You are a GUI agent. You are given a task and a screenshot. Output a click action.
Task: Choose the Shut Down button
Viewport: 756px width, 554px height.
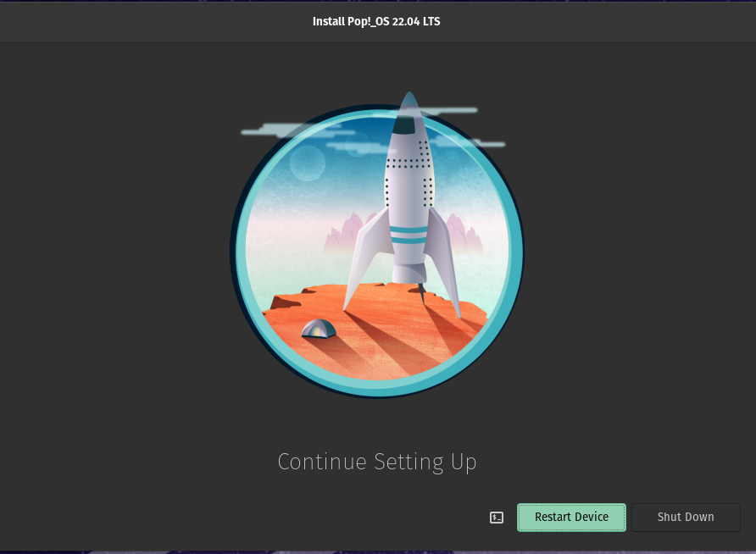coord(686,518)
